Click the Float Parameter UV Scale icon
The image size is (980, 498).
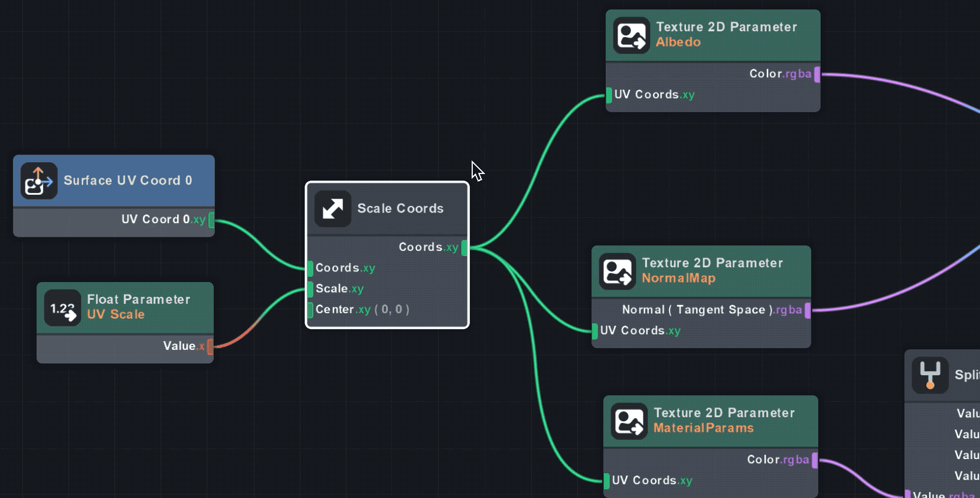point(63,308)
